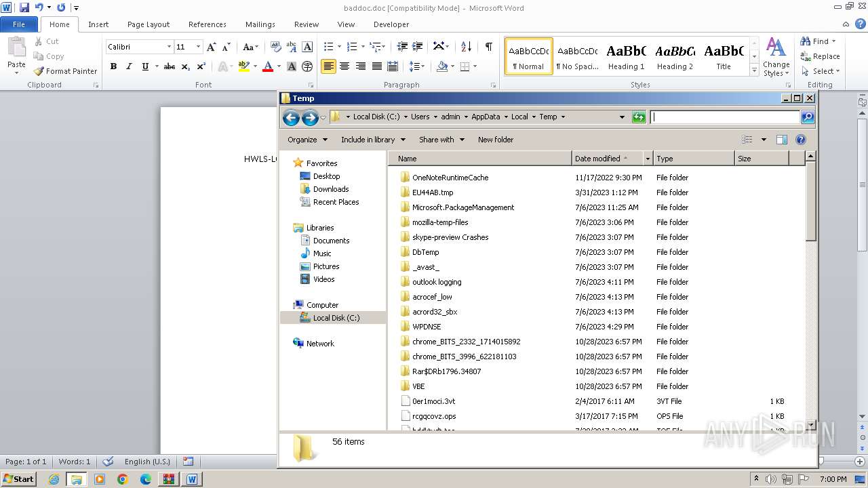This screenshot has height=488, width=868.
Task: Switch to Page Layout tab
Action: coord(149,24)
